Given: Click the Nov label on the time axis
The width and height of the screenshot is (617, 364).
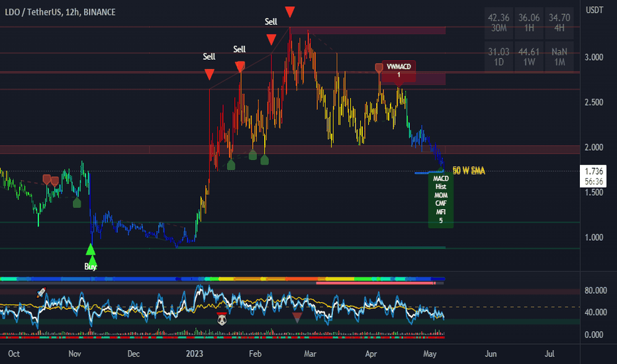Looking at the screenshot, I should click(75, 354).
